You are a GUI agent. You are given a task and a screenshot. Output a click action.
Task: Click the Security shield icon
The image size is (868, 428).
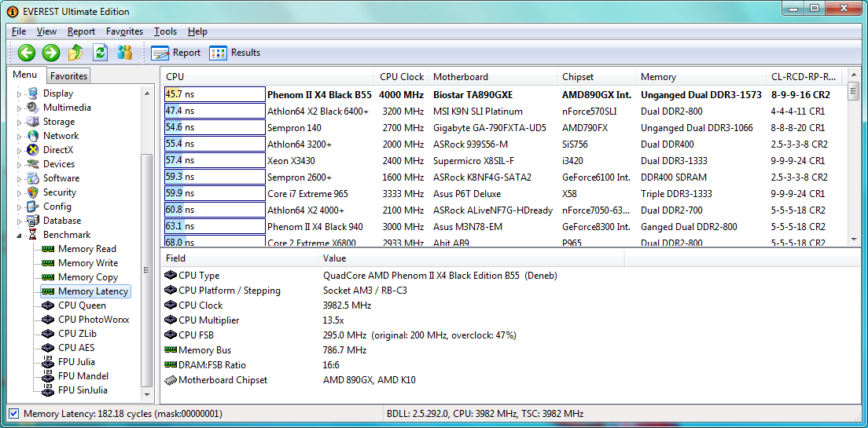(x=33, y=192)
